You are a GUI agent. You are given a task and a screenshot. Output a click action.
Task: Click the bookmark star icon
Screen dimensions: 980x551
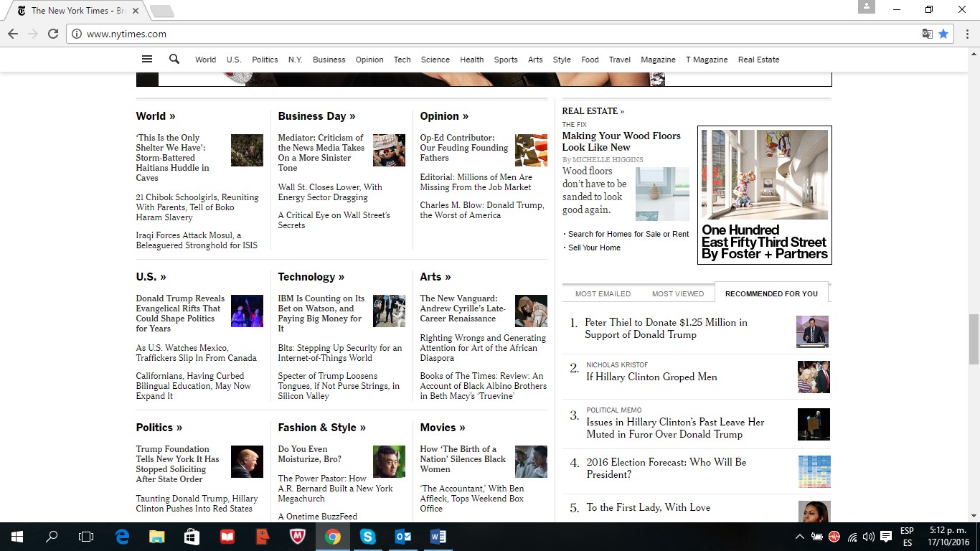pyautogui.click(x=943, y=34)
